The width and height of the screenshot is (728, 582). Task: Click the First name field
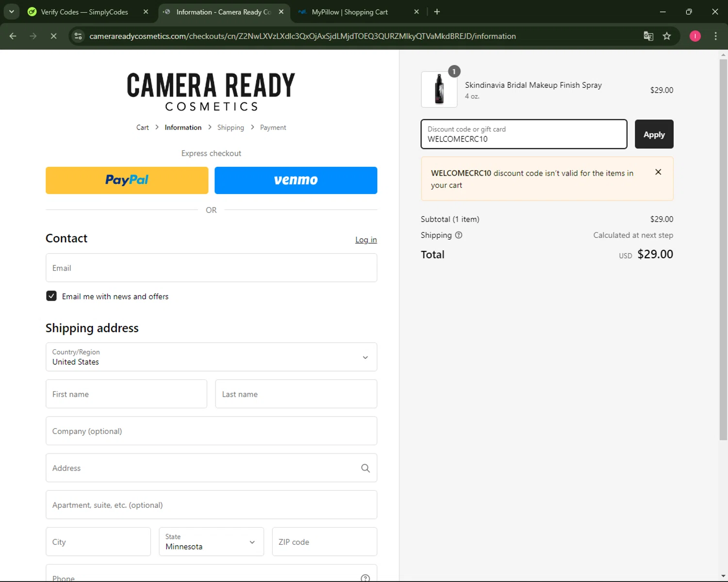tap(126, 394)
